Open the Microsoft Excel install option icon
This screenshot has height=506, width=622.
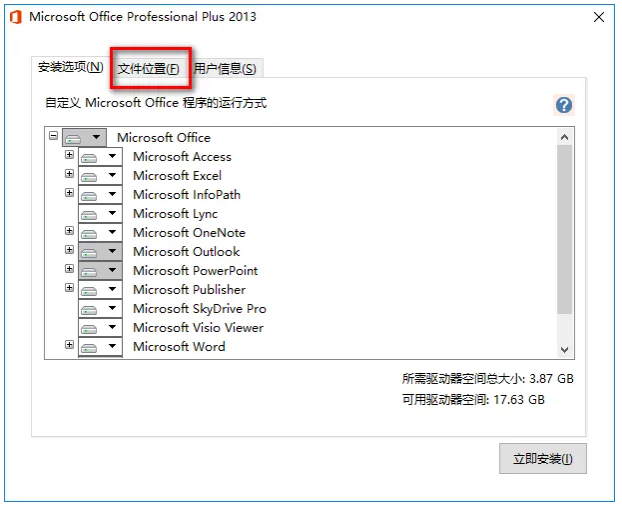(99, 176)
